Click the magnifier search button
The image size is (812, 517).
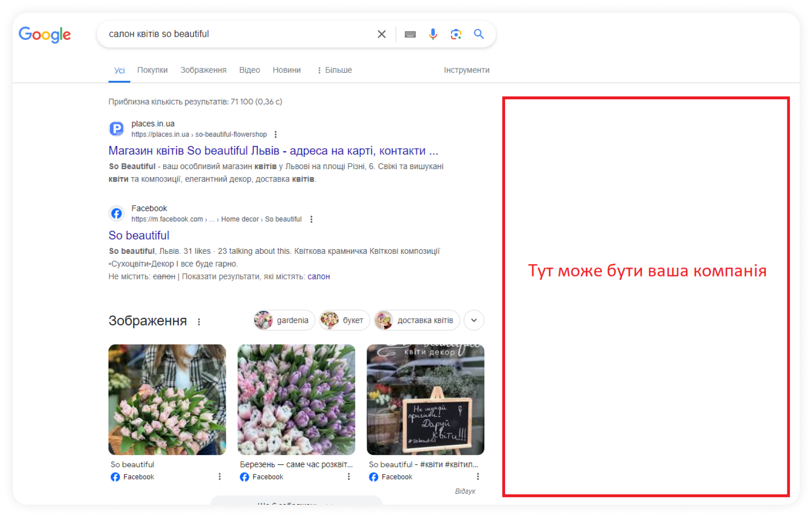tap(479, 34)
